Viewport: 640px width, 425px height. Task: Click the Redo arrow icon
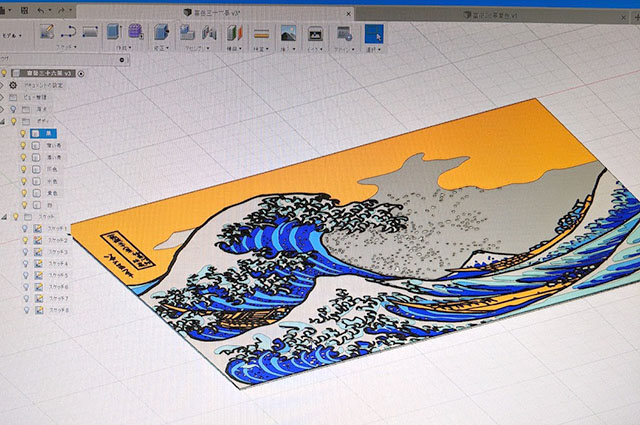click(x=61, y=10)
